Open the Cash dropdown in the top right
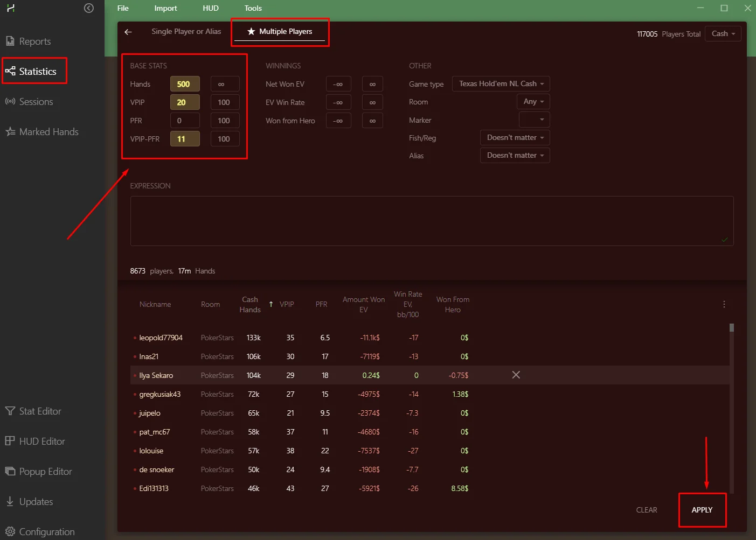The image size is (756, 540). click(723, 34)
